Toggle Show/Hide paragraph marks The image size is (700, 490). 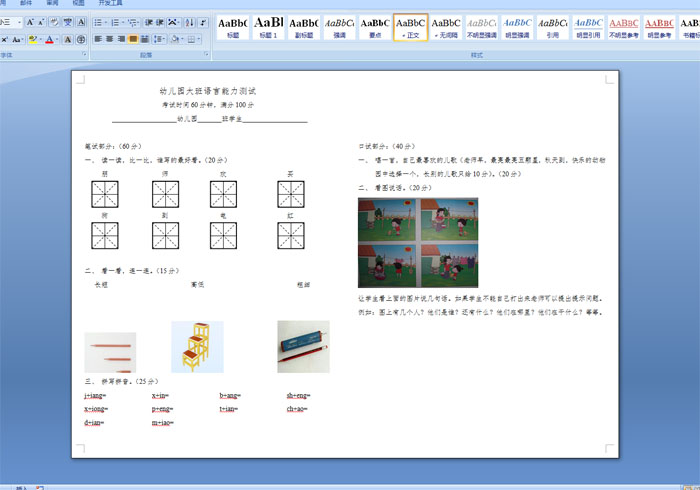(203, 22)
